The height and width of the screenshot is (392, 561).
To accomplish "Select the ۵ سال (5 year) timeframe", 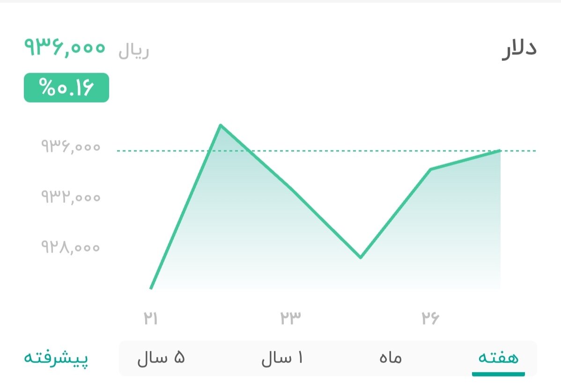I will click(x=162, y=358).
